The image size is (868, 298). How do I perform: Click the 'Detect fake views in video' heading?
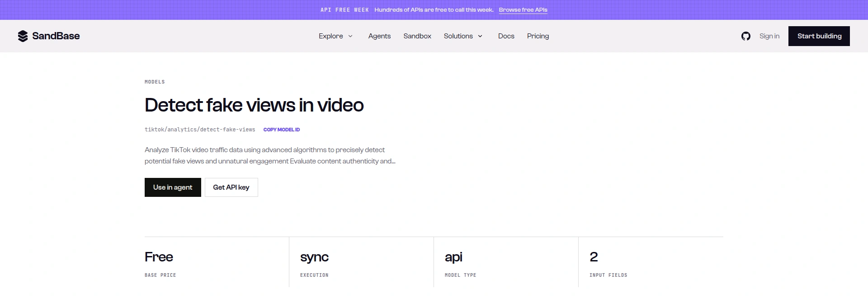254,105
